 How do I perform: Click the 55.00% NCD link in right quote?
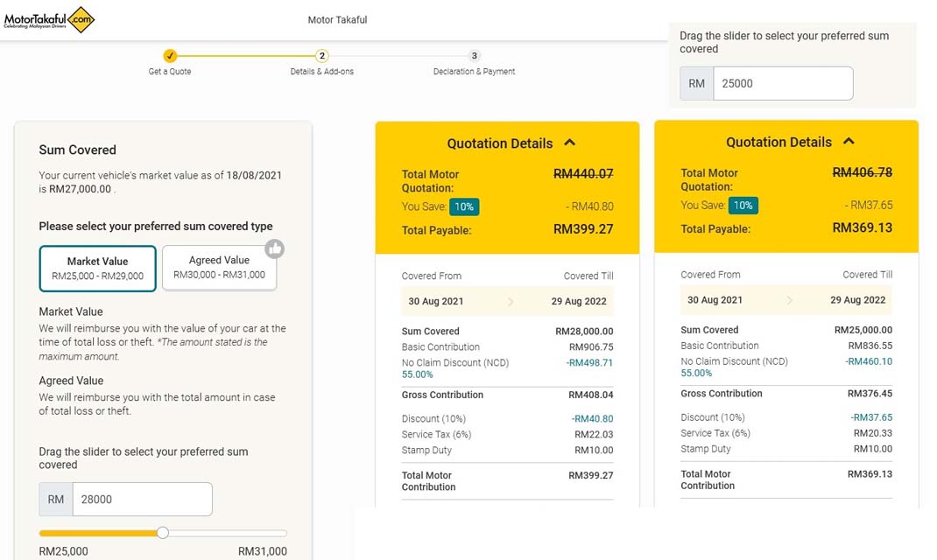point(696,373)
